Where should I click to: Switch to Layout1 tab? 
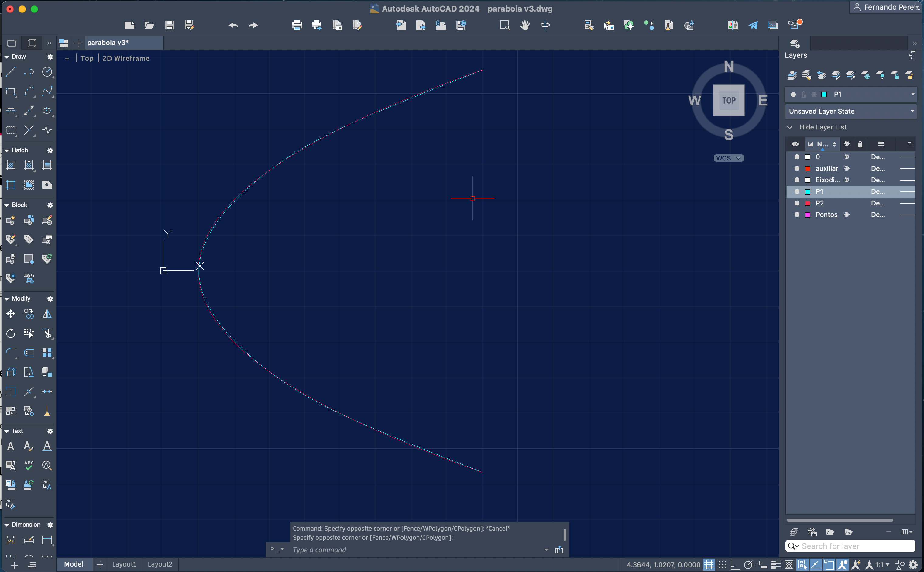[123, 564]
